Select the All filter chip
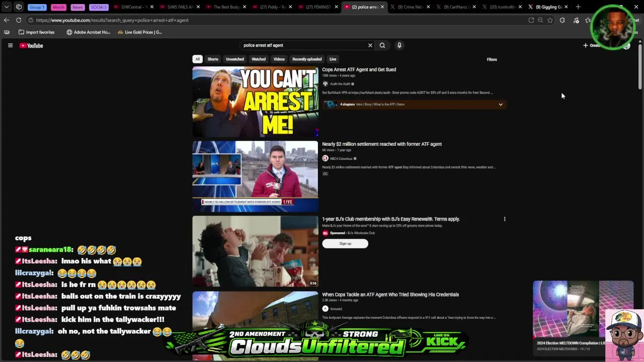Screen dimensions: 644x362 [198, 59]
